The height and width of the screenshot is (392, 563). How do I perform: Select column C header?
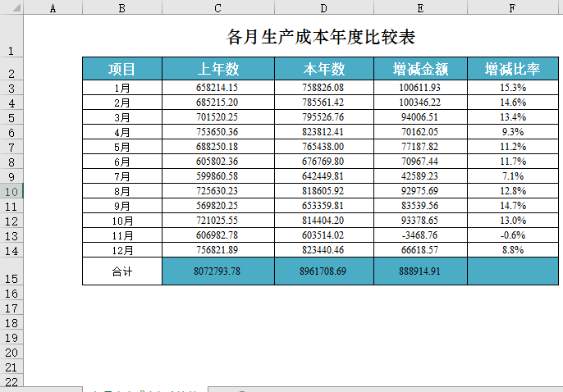[x=217, y=7]
